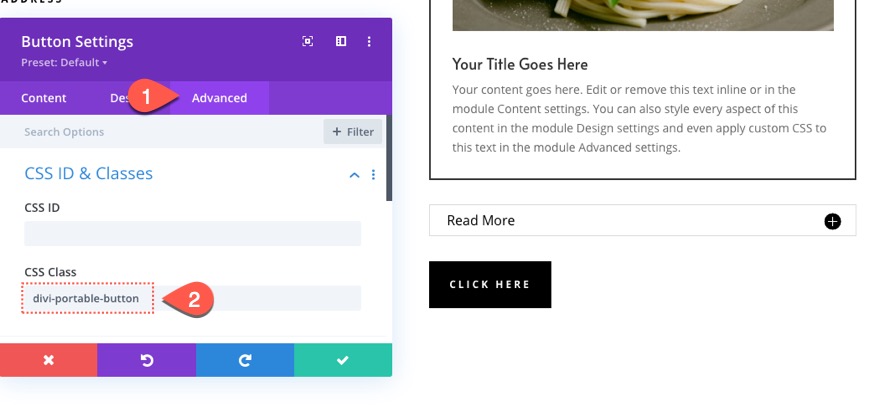880x407 pixels.
Task: Click the expand modal fullscreen icon
Action: 308,42
